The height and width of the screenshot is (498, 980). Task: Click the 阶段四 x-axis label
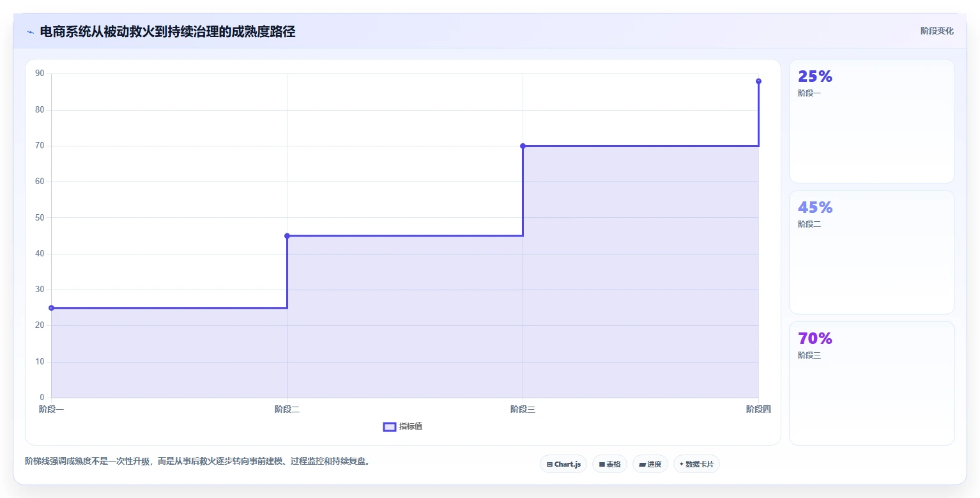[x=758, y=410]
